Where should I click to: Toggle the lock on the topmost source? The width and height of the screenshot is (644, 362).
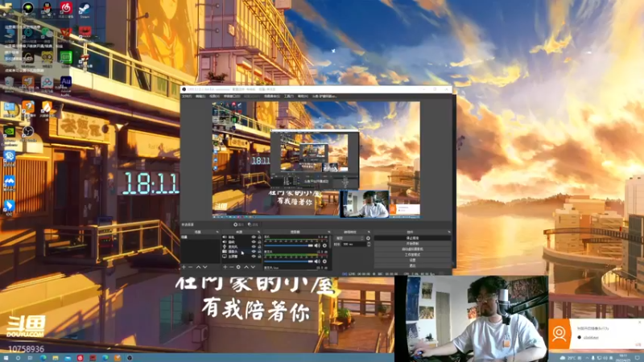tap(259, 237)
